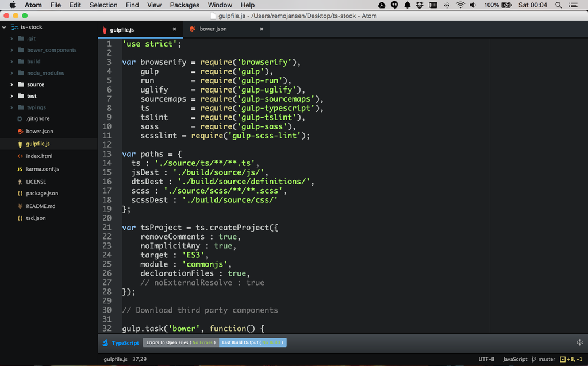Click the gear icon next to .gitignore

[x=20, y=119]
